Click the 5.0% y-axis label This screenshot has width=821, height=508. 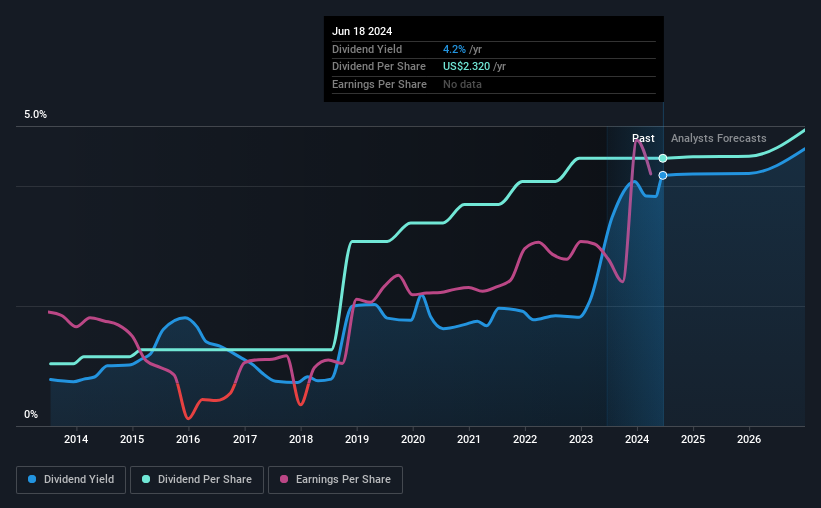pos(35,114)
